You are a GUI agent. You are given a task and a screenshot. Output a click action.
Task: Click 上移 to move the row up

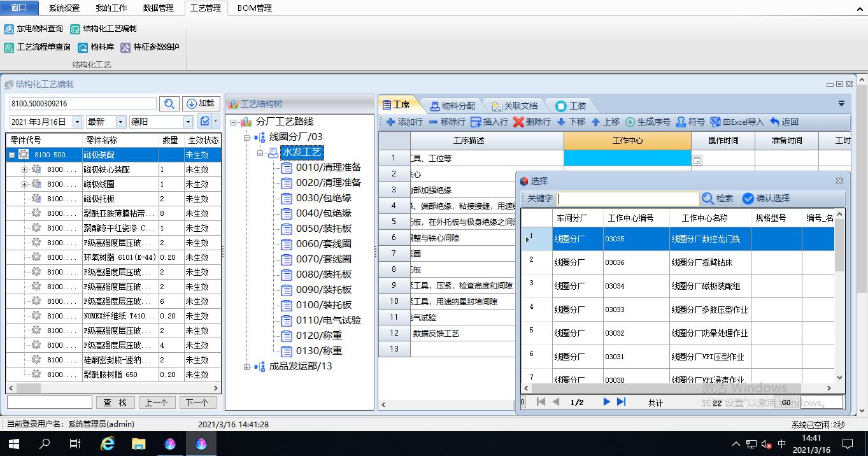pyautogui.click(x=605, y=122)
